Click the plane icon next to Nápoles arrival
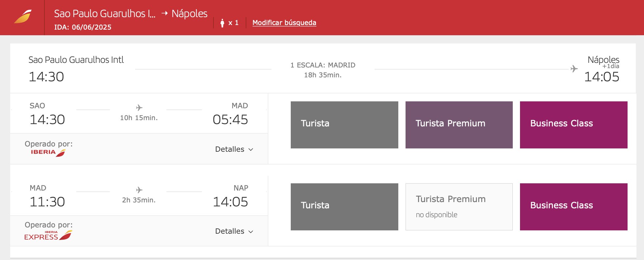Viewport: 644px width, 260px height. 574,68
